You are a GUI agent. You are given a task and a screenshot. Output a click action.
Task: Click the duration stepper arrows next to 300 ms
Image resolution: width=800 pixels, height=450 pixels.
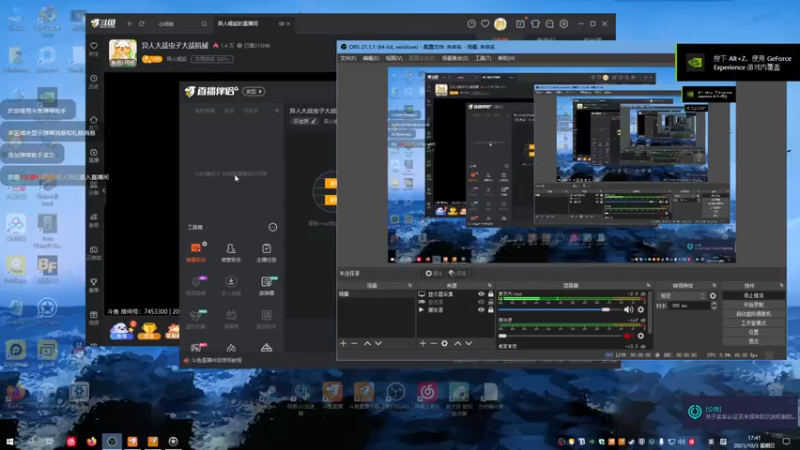[x=713, y=306]
